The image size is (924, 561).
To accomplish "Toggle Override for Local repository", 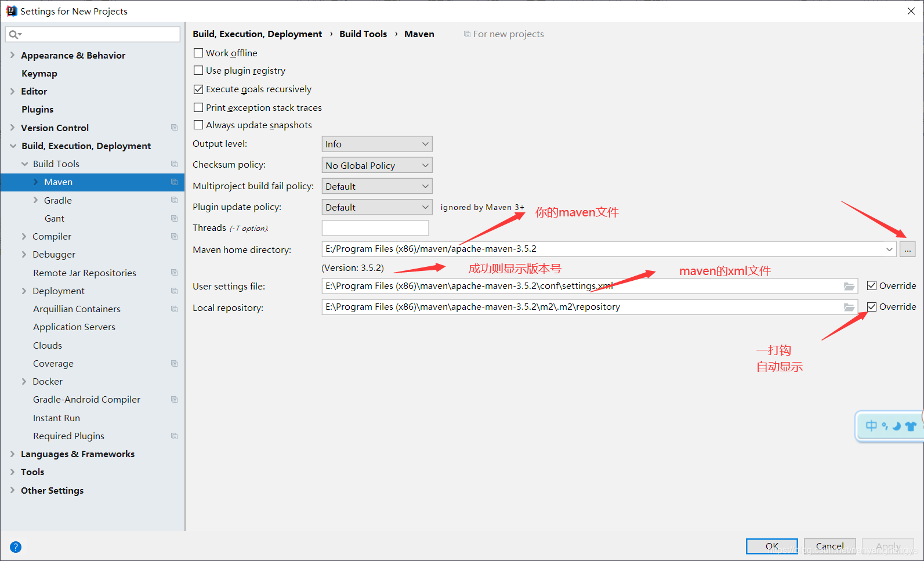I will [872, 306].
